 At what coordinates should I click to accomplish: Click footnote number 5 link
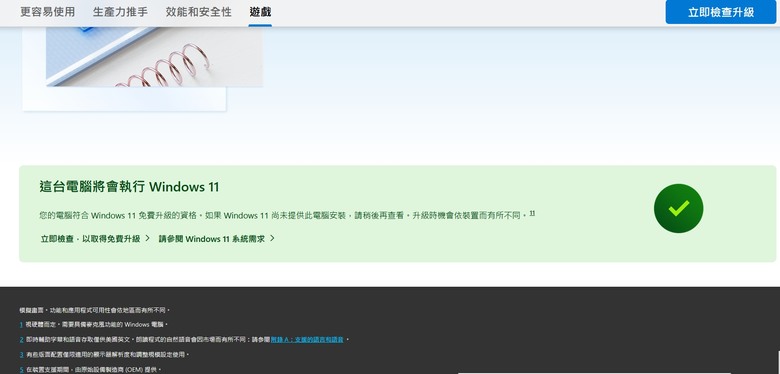(x=21, y=370)
